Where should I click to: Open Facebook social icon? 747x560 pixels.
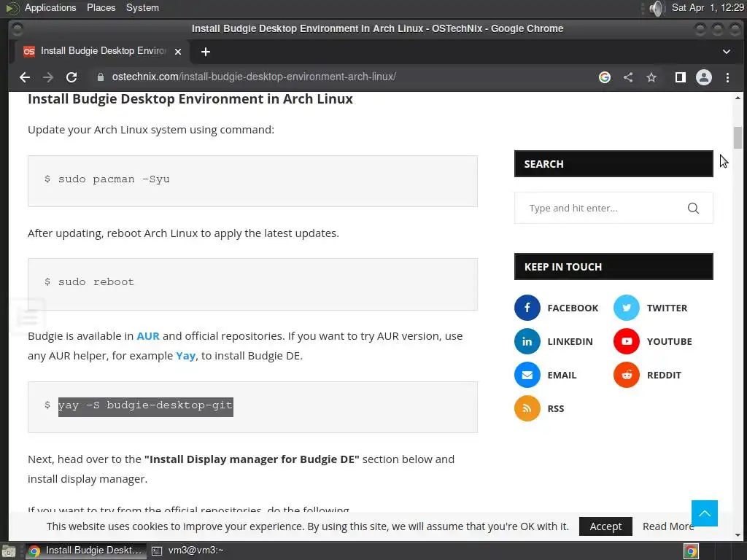coord(527,308)
